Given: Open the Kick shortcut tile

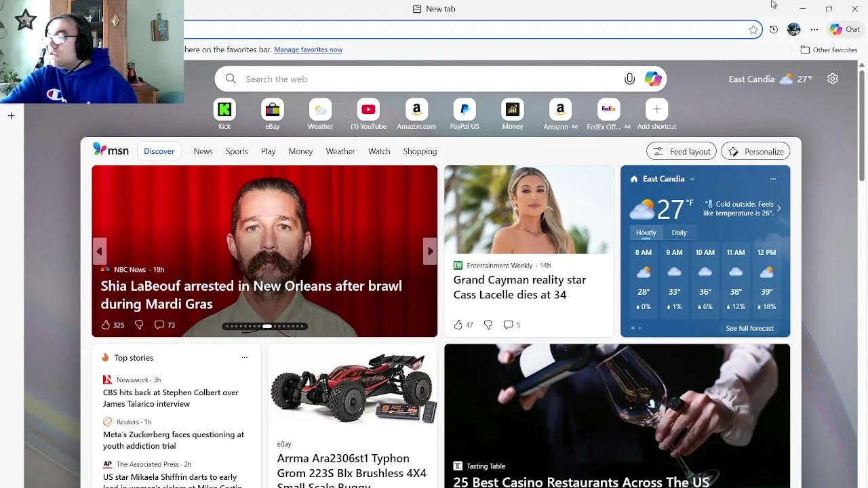Looking at the screenshot, I should click(224, 114).
